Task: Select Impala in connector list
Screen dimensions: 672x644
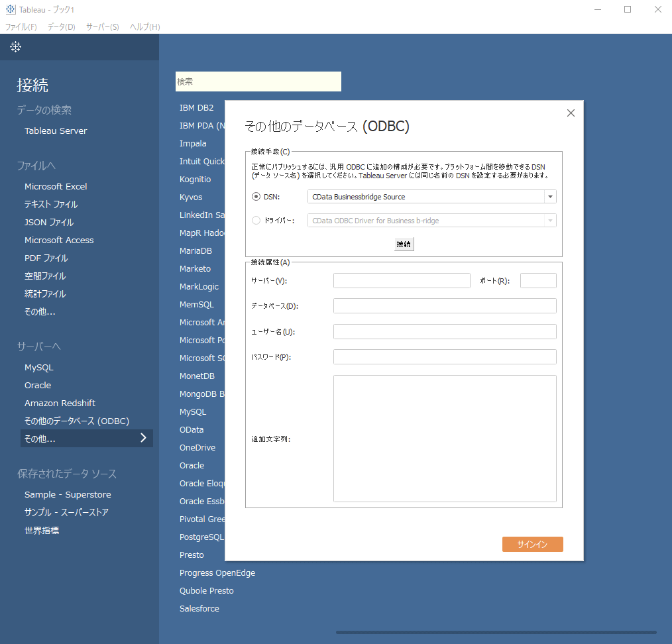Action: (x=193, y=144)
